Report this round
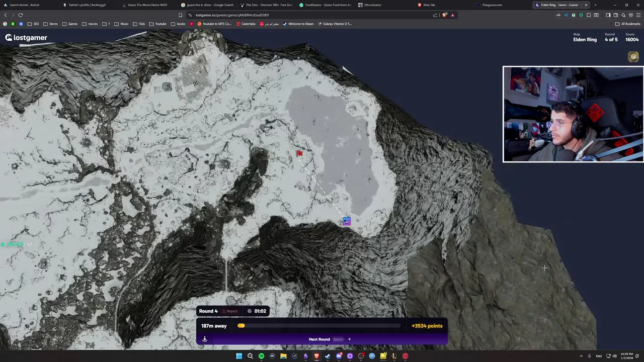Image resolution: width=644 pixels, height=362 pixels. tap(229, 311)
